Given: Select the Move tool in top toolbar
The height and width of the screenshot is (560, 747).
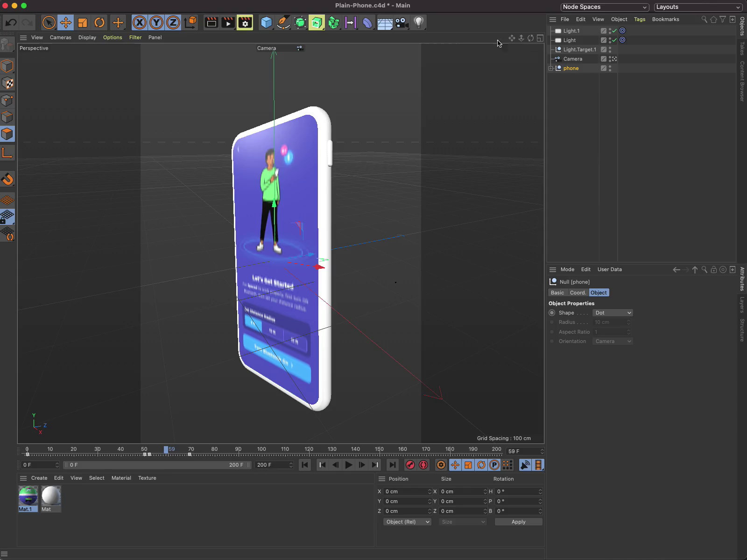Looking at the screenshot, I should pyautogui.click(x=66, y=22).
